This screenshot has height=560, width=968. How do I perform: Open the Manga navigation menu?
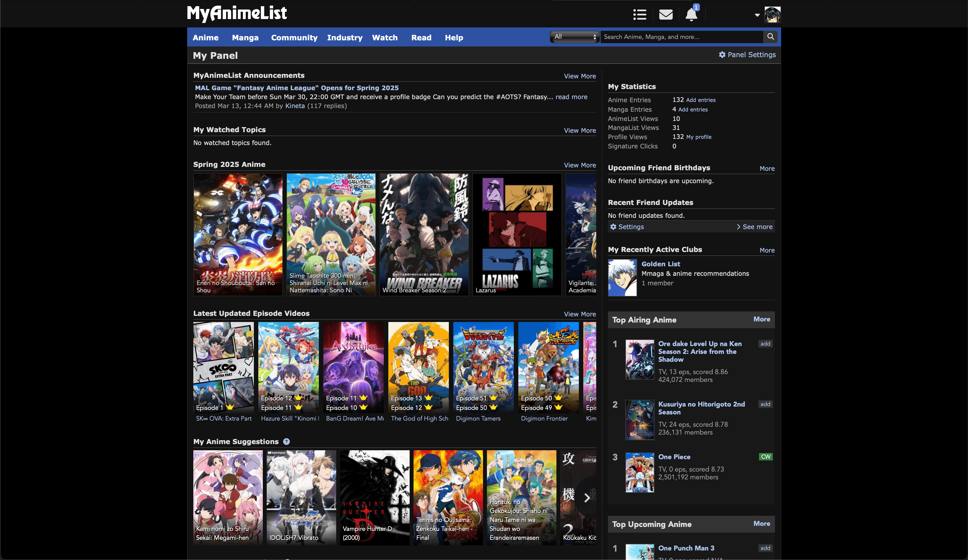point(245,38)
